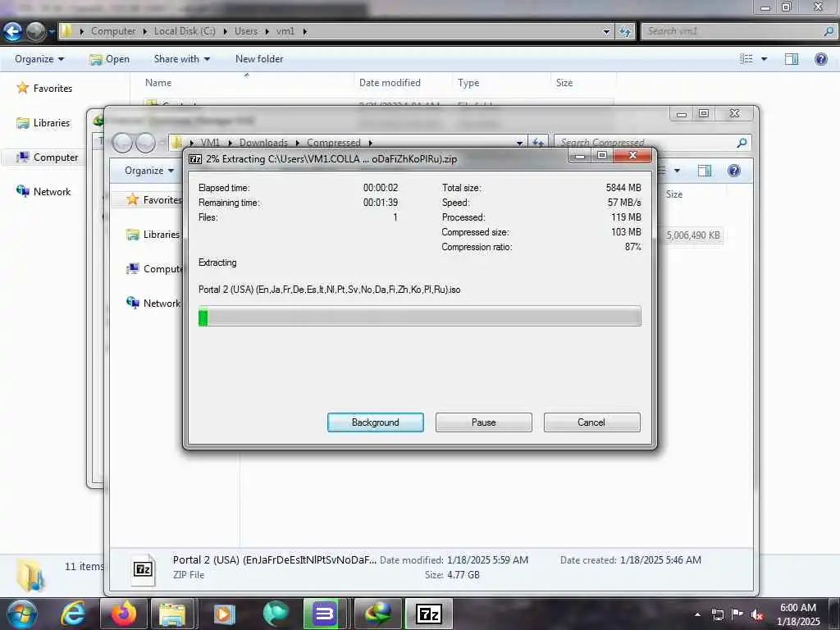Image resolution: width=840 pixels, height=630 pixels.
Task: Open help in vm1 window
Action: pos(820,59)
